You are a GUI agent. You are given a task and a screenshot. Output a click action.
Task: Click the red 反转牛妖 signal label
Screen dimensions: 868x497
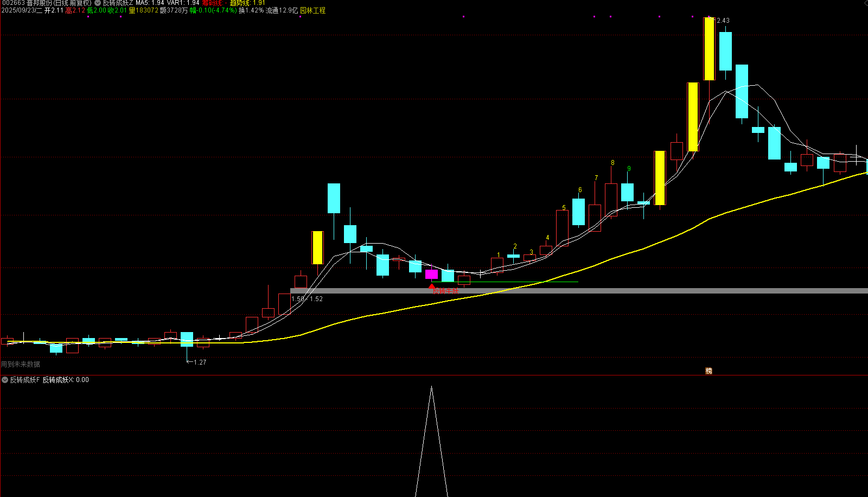(445, 291)
